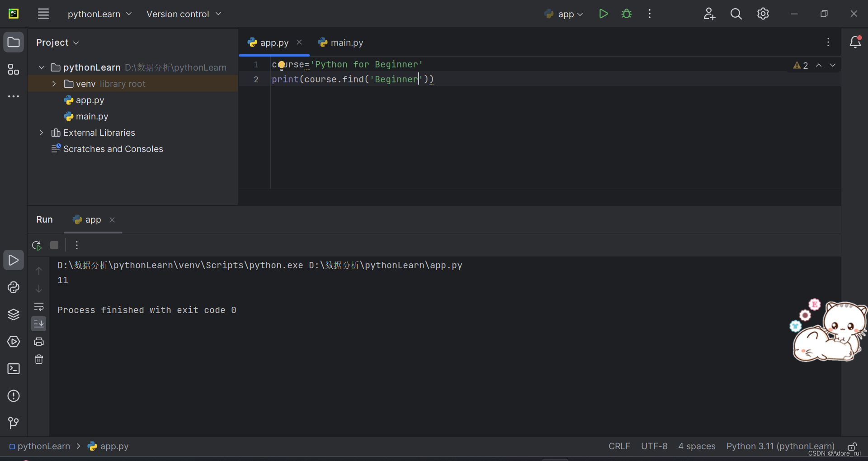Click the pythonLearn breadcrumb in status bar
Image resolution: width=868 pixels, height=461 pixels.
tap(43, 447)
